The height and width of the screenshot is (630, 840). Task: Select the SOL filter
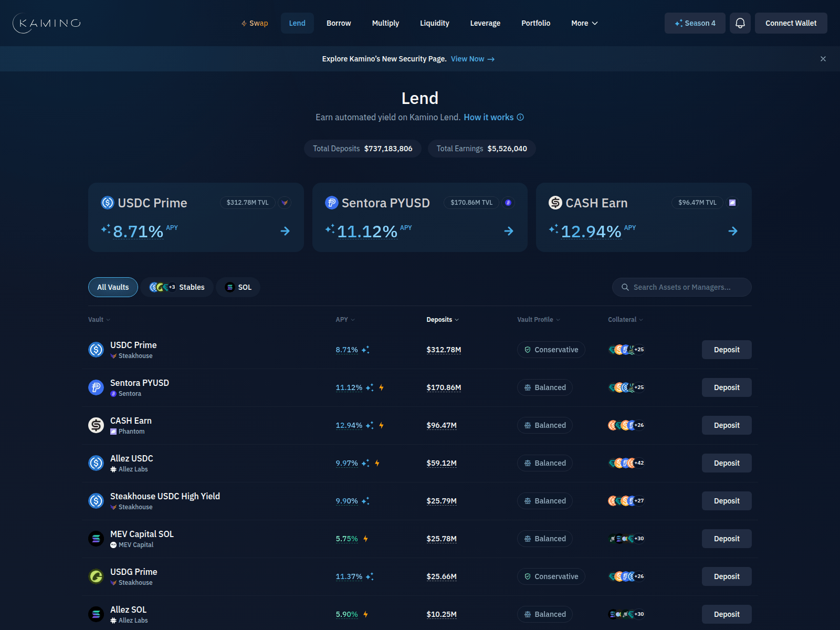point(238,287)
